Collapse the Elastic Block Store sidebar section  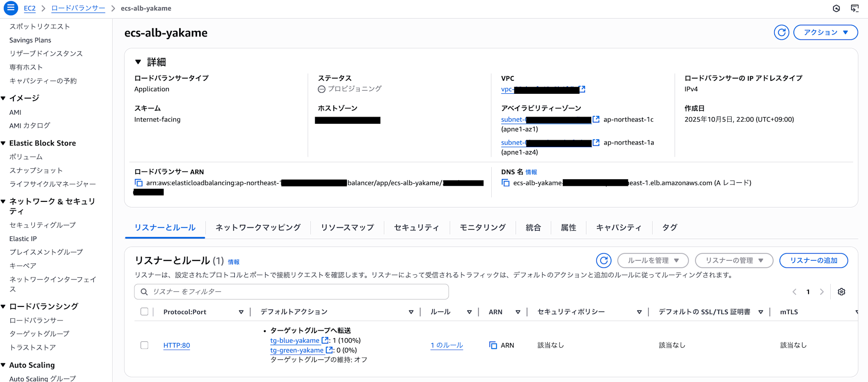click(3, 143)
